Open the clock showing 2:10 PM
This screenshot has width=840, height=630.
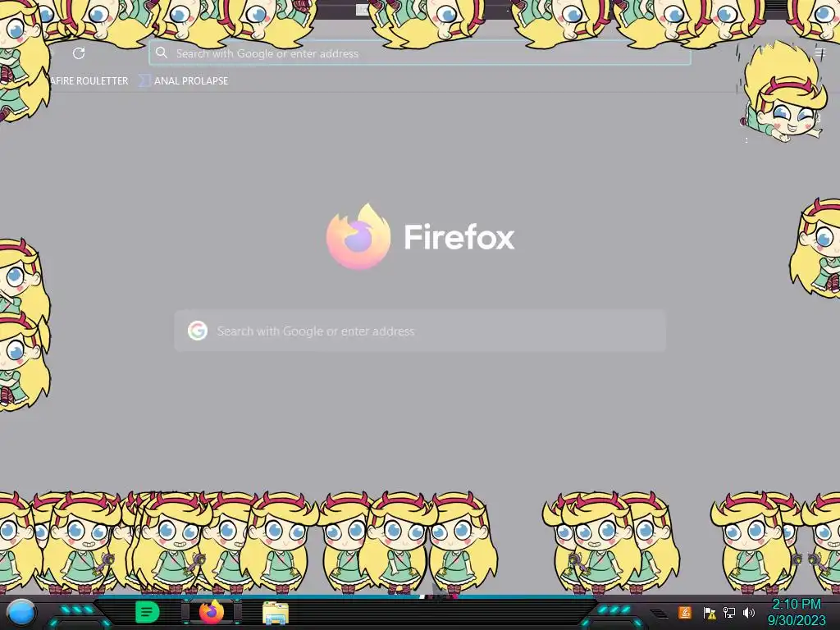point(797,612)
